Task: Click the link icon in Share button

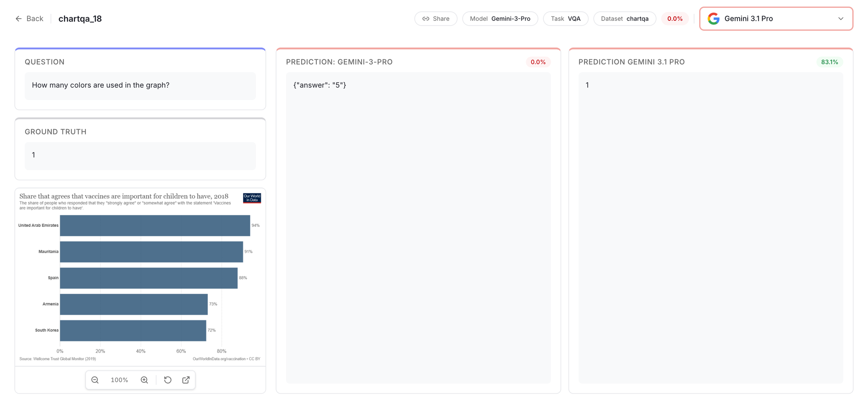Action: (x=426, y=19)
